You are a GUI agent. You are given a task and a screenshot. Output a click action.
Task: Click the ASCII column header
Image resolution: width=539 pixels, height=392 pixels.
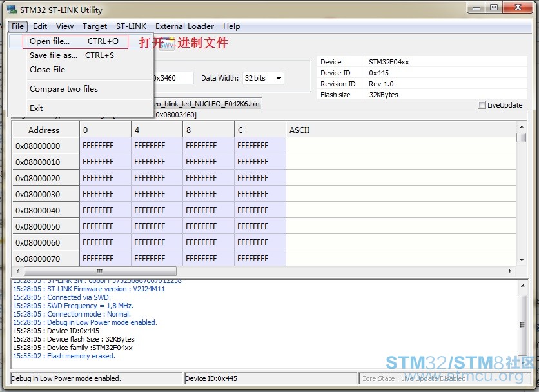tap(401, 130)
